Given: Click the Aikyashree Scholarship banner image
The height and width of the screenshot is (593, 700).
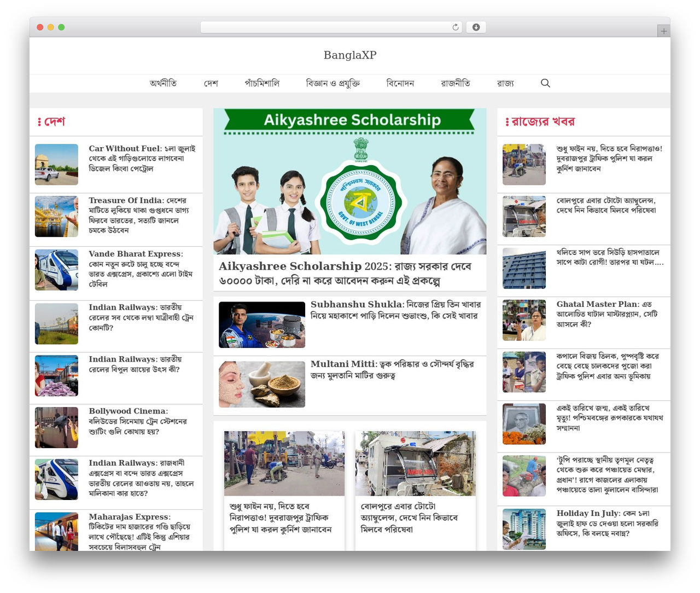Looking at the screenshot, I should pyautogui.click(x=350, y=181).
